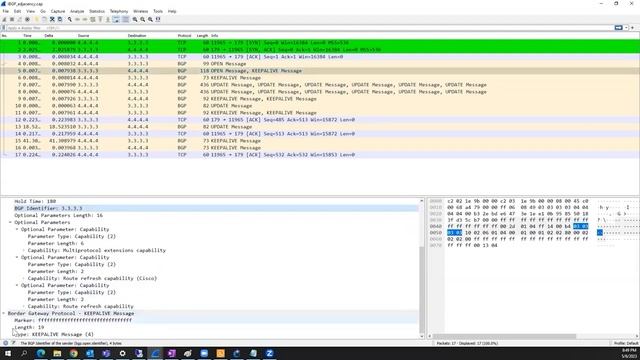
Task: Go to specified packet
Action: pyautogui.click(x=93, y=19)
